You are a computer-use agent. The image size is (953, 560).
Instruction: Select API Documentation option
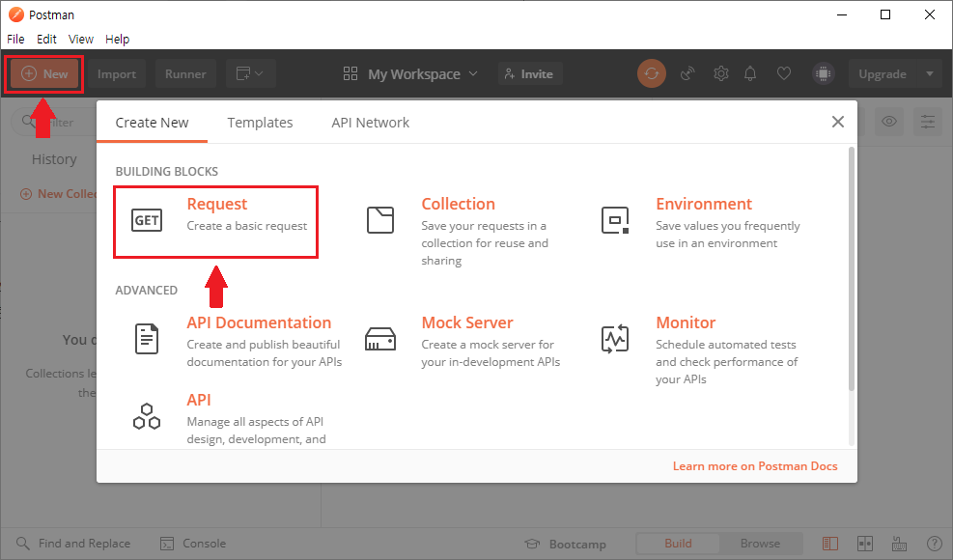[259, 322]
